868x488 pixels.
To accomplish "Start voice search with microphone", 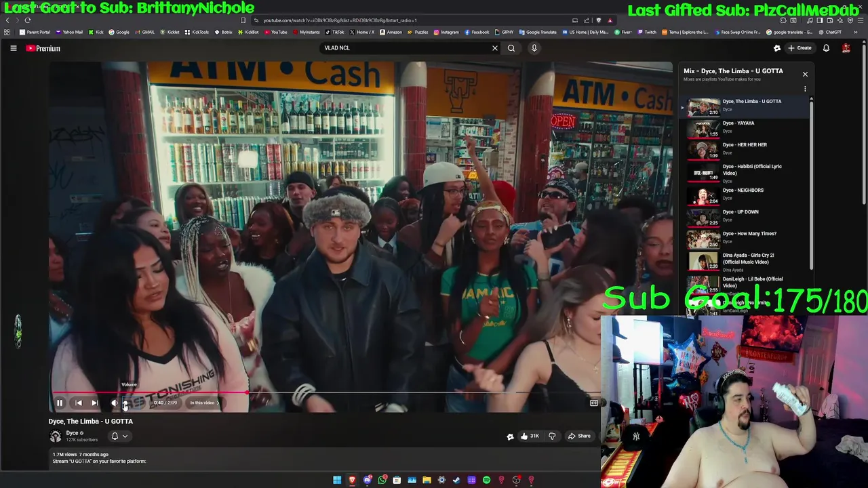I will coord(534,48).
